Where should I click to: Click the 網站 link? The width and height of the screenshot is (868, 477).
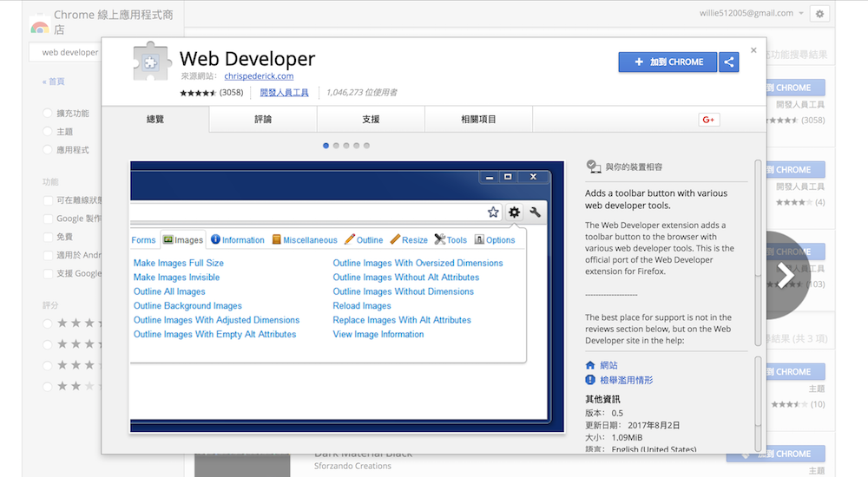coord(609,365)
